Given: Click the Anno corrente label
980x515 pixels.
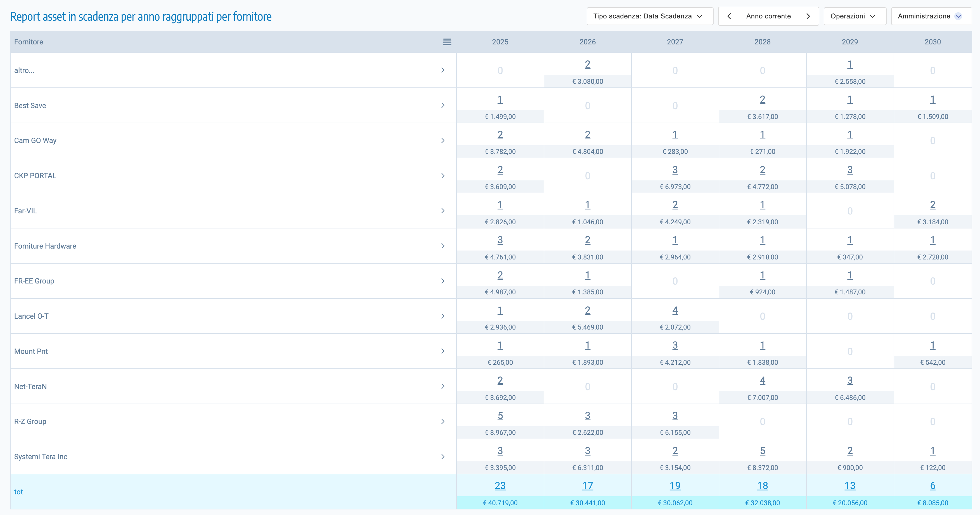Looking at the screenshot, I should (768, 16).
